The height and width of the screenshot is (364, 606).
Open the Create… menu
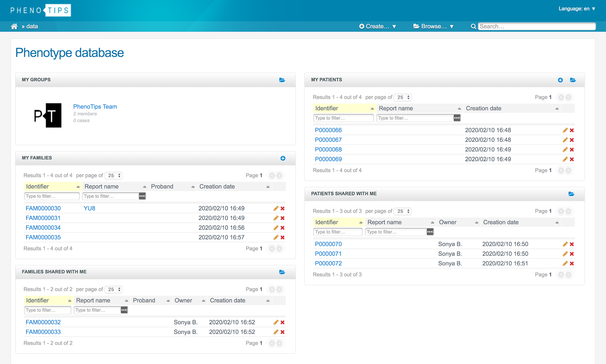(x=378, y=26)
